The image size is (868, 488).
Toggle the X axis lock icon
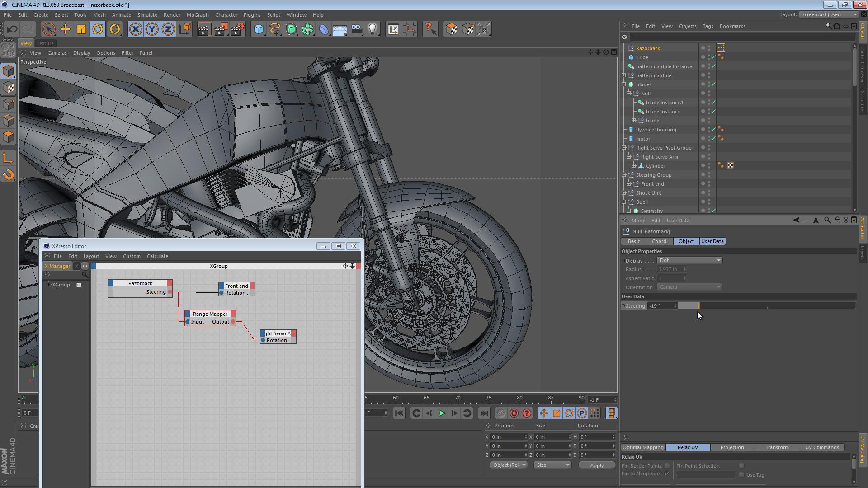click(x=136, y=29)
